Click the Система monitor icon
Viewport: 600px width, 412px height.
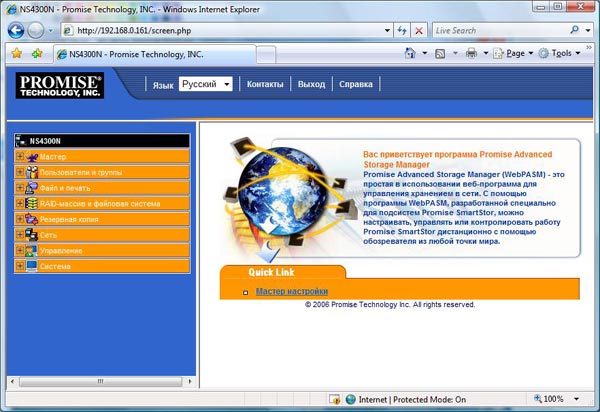point(32,266)
